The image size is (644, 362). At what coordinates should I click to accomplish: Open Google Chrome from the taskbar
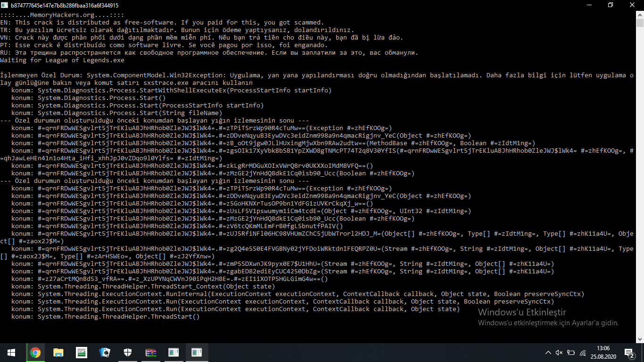click(35, 352)
